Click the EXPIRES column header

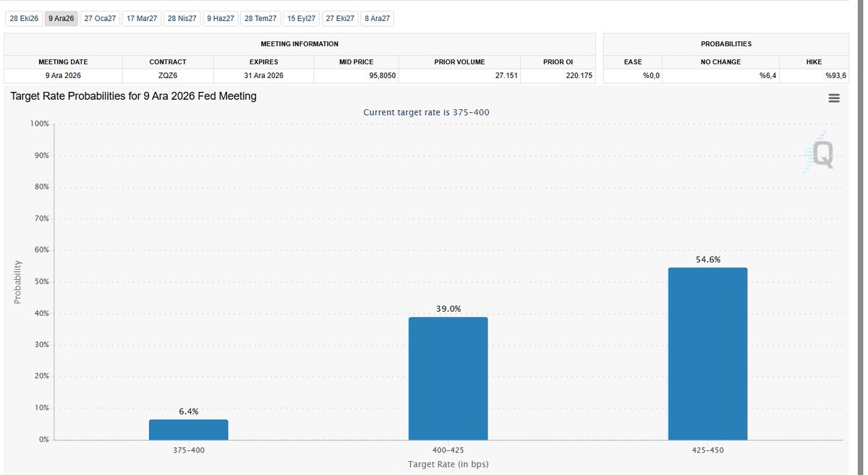click(x=263, y=62)
